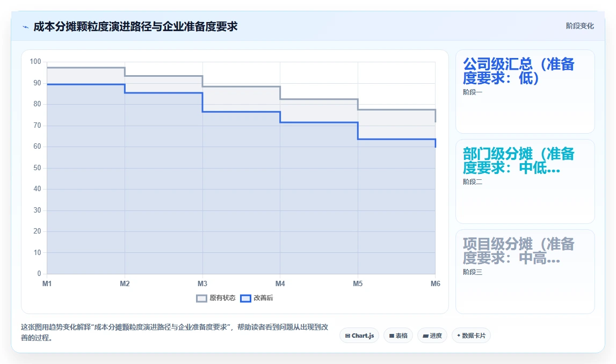Click the M2 x-axis label
Image resolution: width=616 pixels, height=364 pixels.
[125, 283]
